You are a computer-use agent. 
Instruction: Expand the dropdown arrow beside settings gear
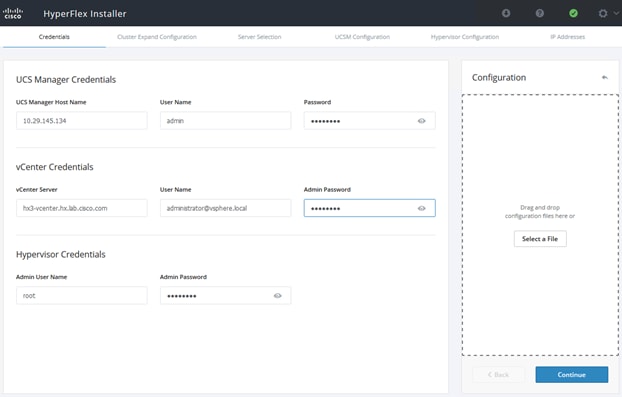pos(616,13)
